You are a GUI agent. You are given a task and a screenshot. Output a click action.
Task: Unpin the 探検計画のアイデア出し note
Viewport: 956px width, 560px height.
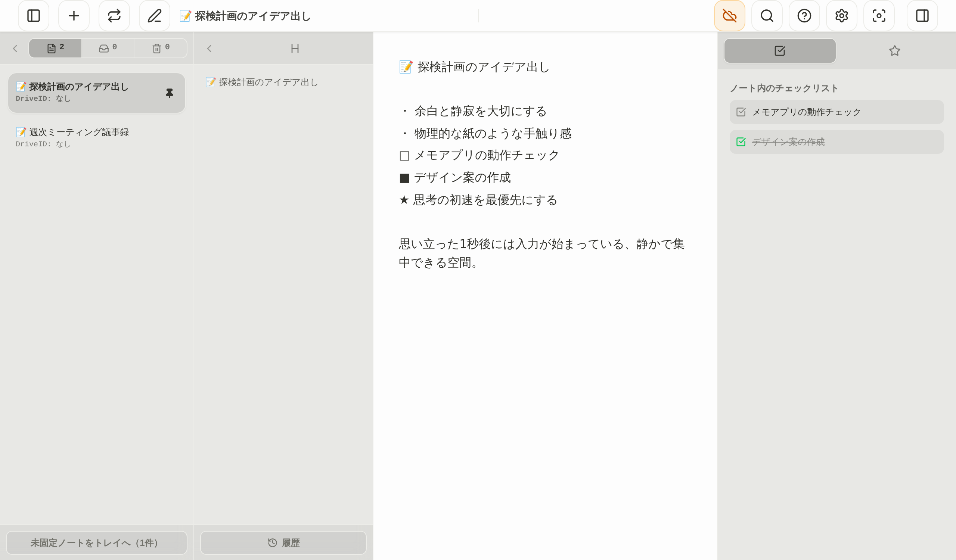coord(169,93)
